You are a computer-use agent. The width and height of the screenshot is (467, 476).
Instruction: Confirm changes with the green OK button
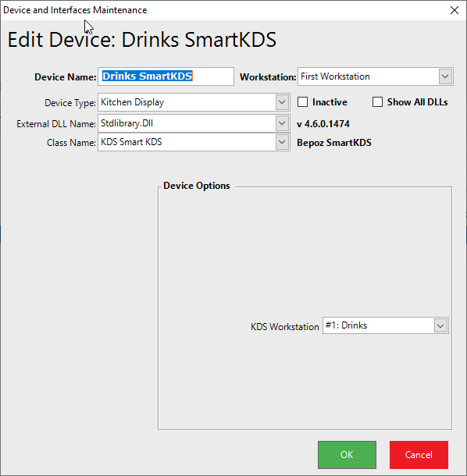tap(347, 455)
